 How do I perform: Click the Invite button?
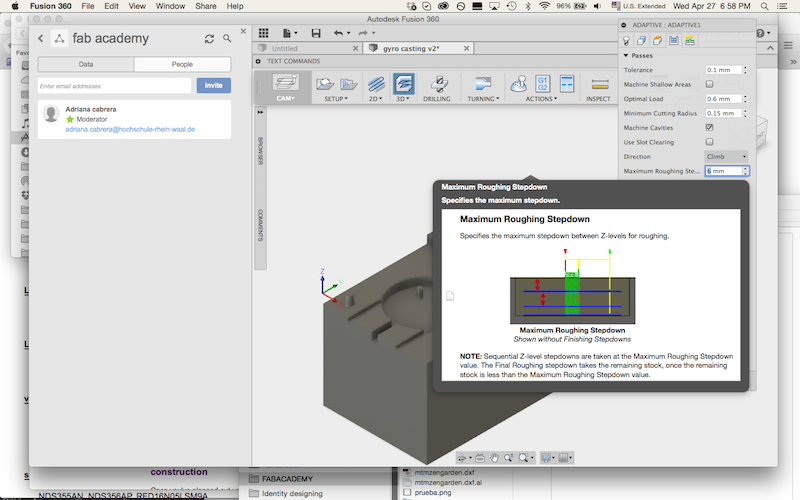[x=214, y=86]
